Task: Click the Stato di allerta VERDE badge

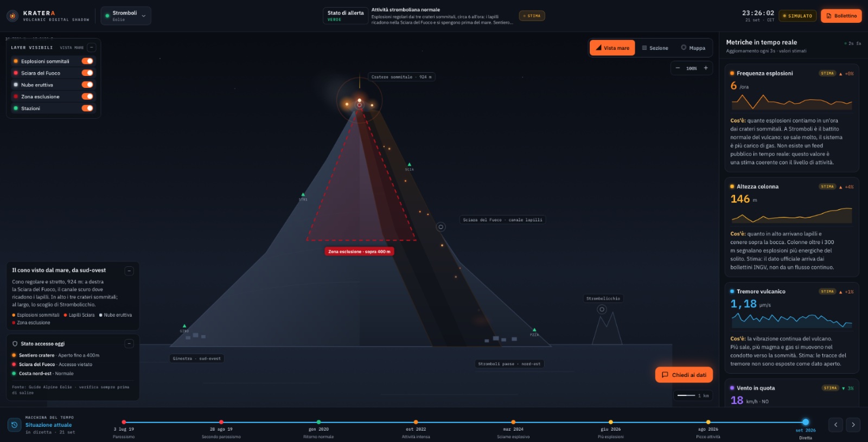Action: tap(346, 16)
